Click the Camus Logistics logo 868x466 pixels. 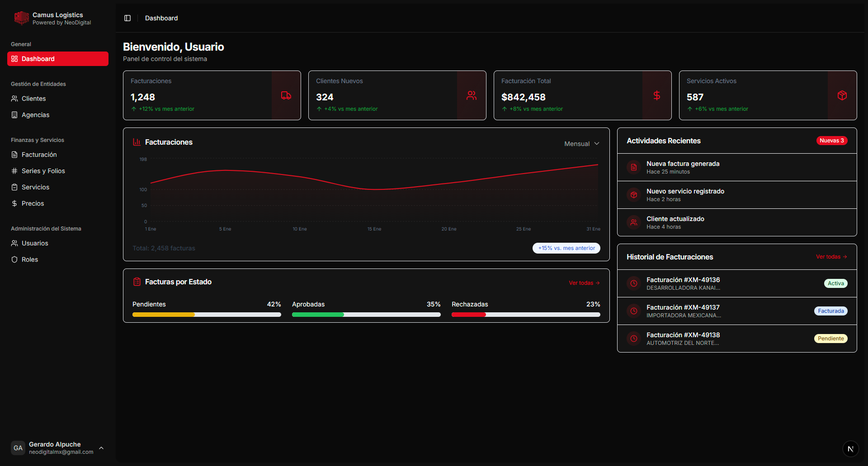(21, 18)
